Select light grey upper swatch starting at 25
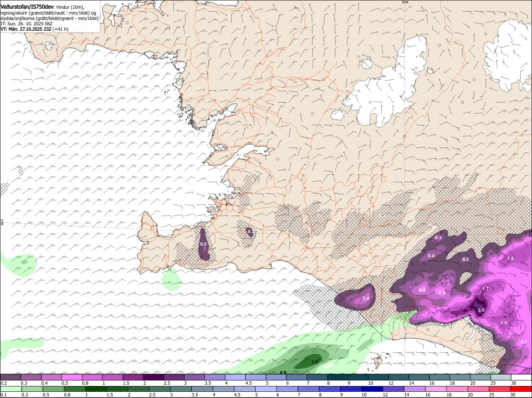The height and width of the screenshot is (398, 532). point(500,377)
